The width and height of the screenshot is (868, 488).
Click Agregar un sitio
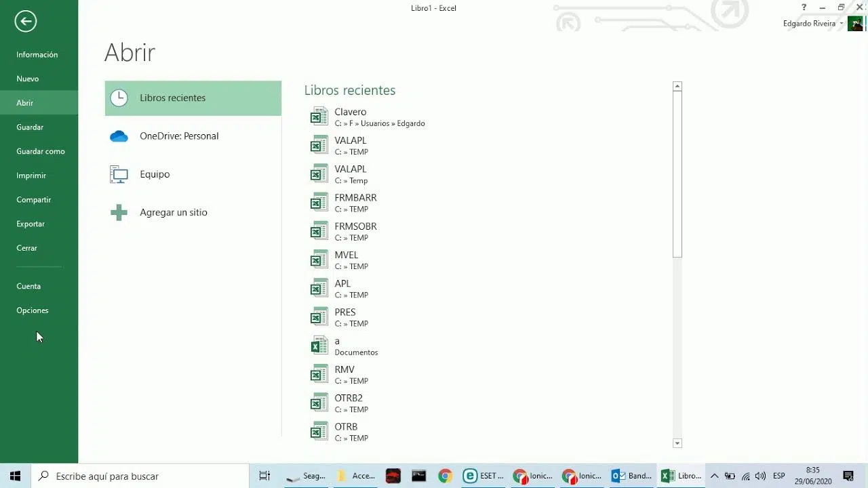193,212
